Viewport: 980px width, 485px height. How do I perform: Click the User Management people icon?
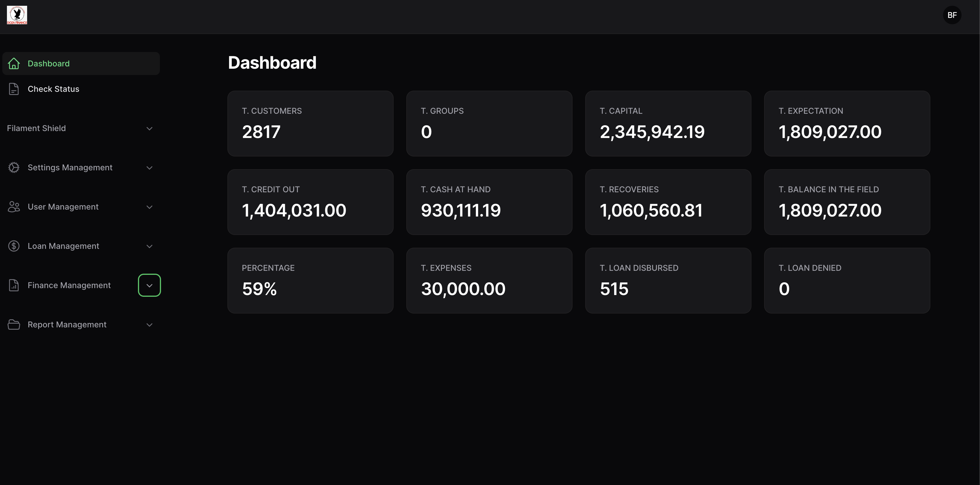pos(14,207)
